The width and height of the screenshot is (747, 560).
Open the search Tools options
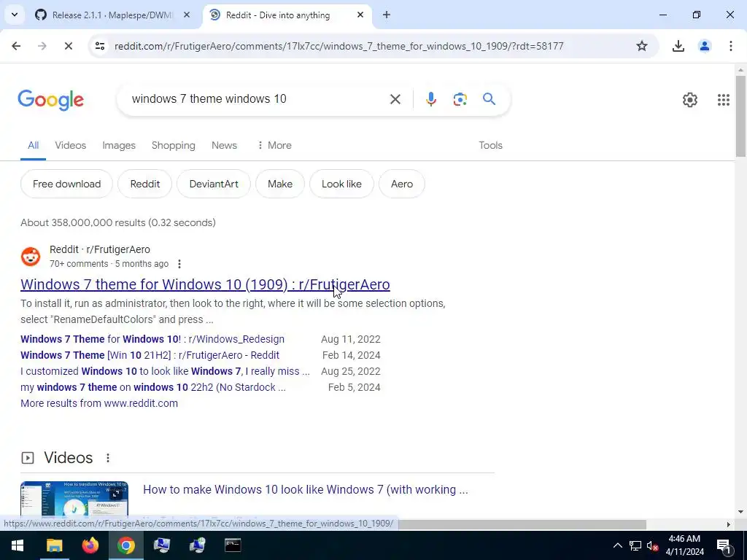click(x=490, y=145)
